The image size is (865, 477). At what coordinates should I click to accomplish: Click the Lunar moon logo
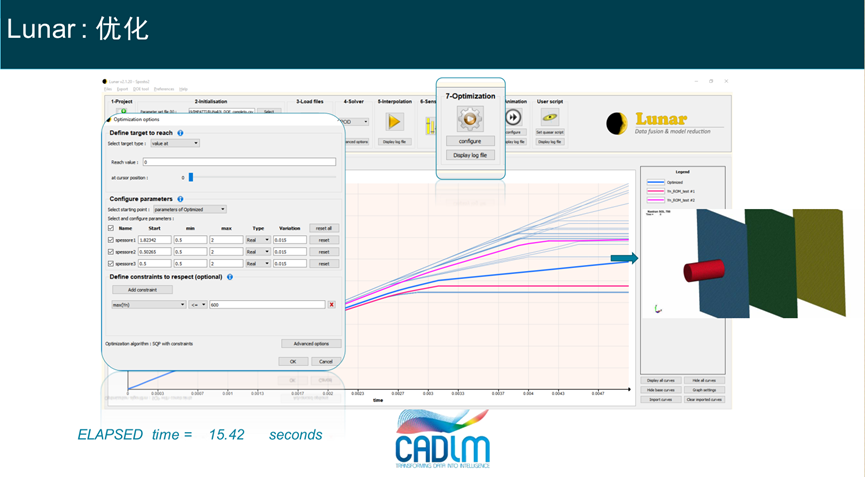[617, 124]
